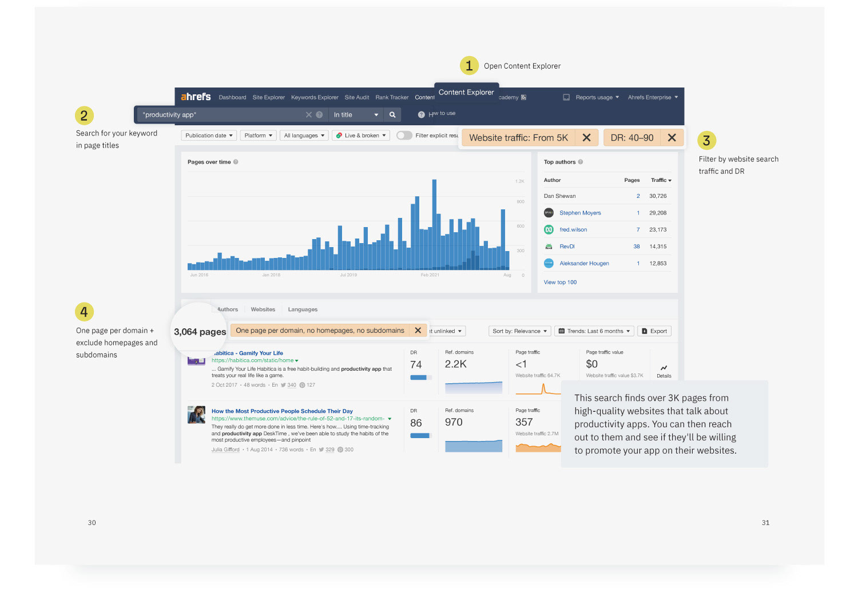This screenshot has width=858, height=616.
Task: Open the Live & broken dropdown
Action: 361,136
